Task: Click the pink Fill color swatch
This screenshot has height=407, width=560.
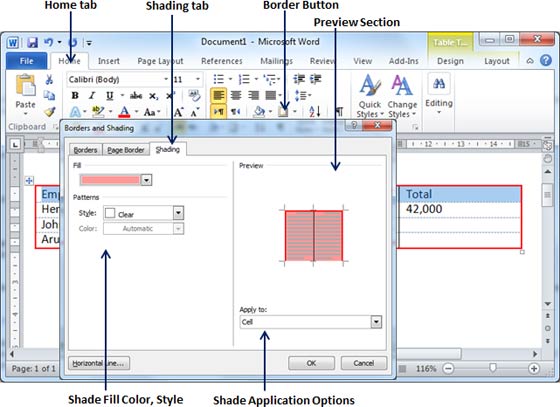Action: click(x=110, y=180)
